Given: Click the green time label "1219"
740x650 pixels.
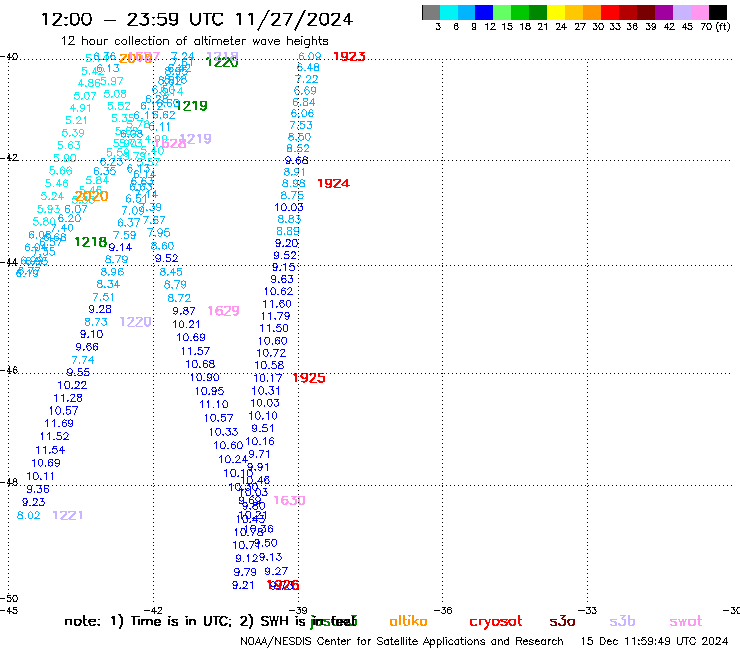Looking at the screenshot, I should [191, 106].
